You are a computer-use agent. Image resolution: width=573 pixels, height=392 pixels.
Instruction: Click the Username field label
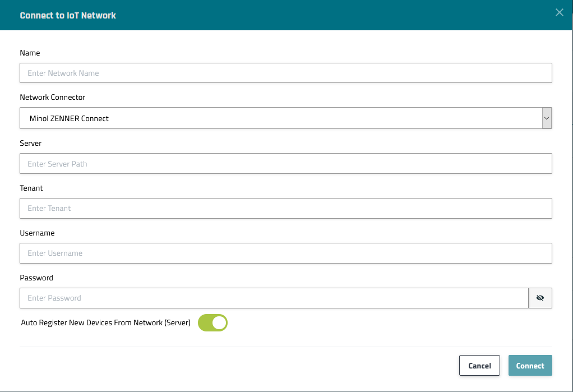point(37,233)
